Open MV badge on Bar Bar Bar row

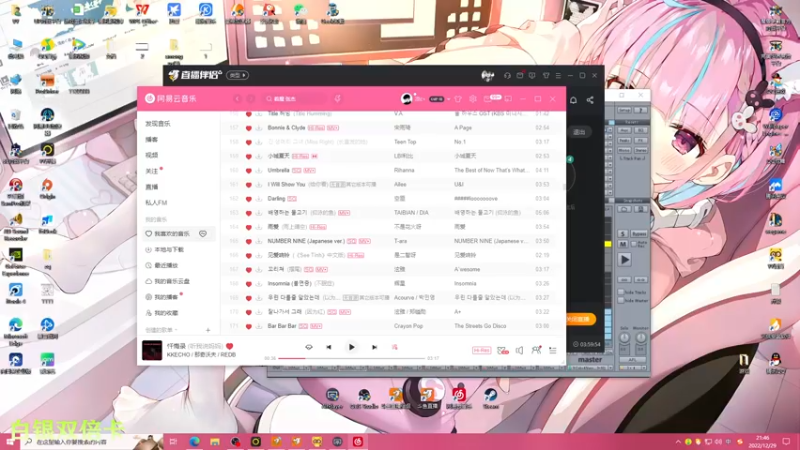[x=316, y=326]
